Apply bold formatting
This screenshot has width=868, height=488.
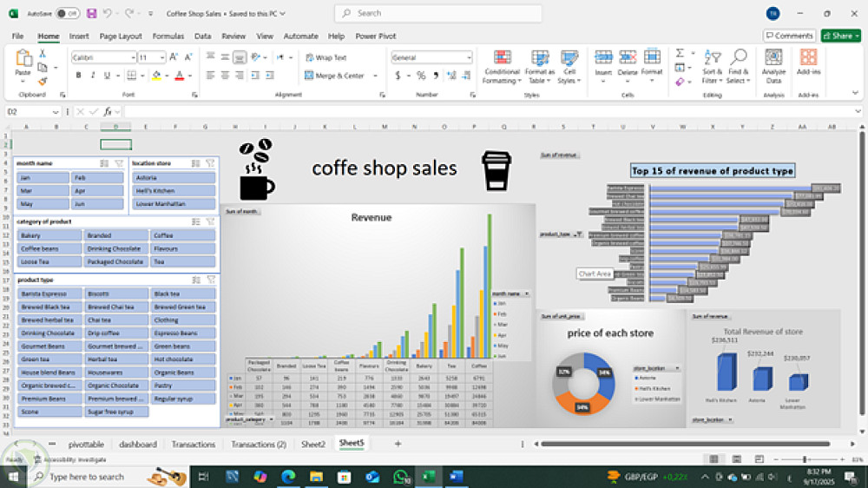[x=78, y=76]
